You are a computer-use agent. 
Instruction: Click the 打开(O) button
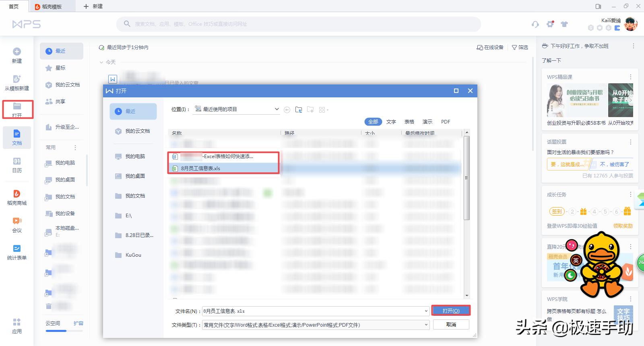pos(451,311)
